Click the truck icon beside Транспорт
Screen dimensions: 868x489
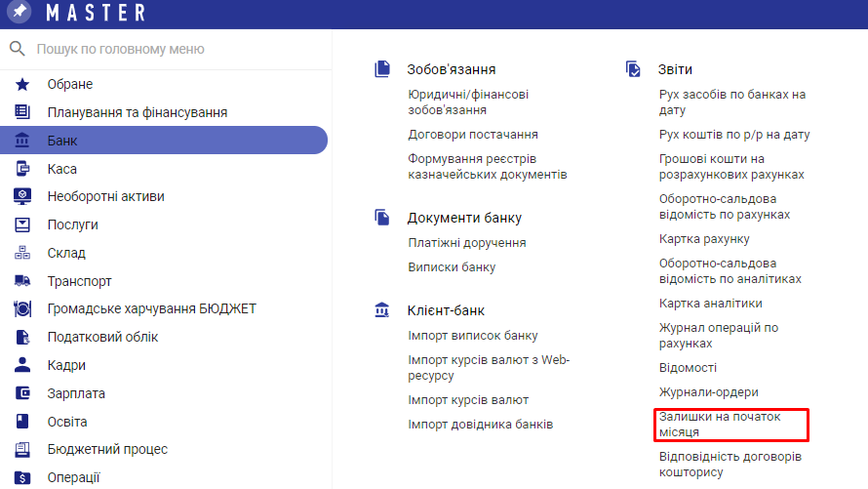pos(22,281)
